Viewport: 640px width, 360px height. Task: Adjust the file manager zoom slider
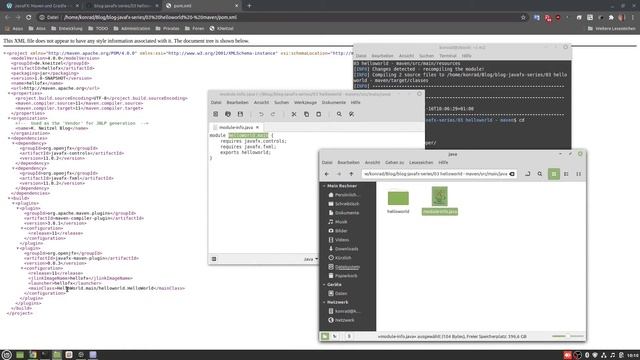point(568,336)
